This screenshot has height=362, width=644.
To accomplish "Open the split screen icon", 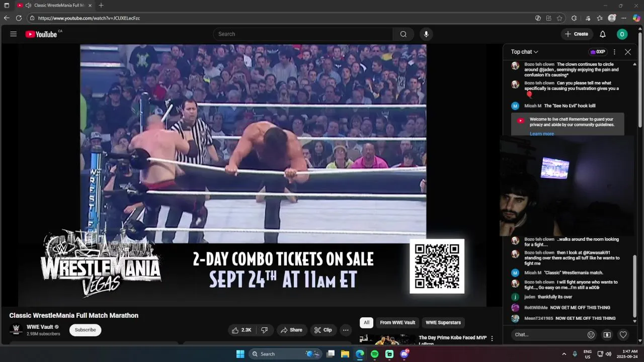I will (549, 18).
